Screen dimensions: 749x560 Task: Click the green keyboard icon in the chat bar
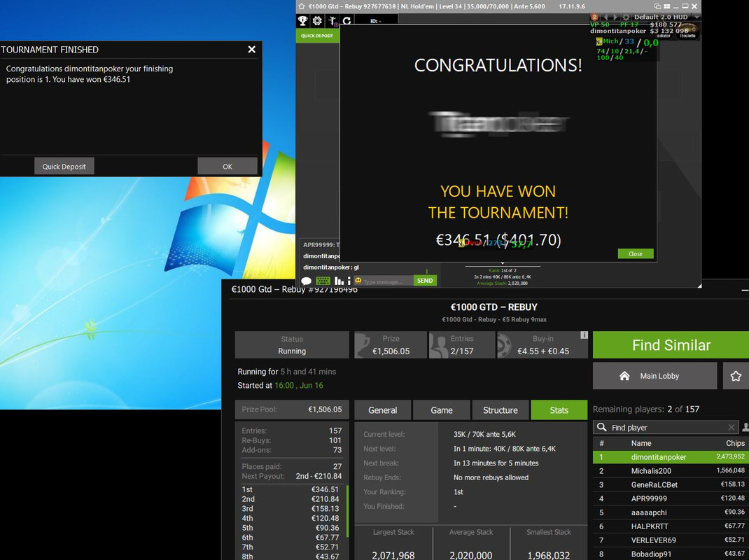pyautogui.click(x=323, y=281)
